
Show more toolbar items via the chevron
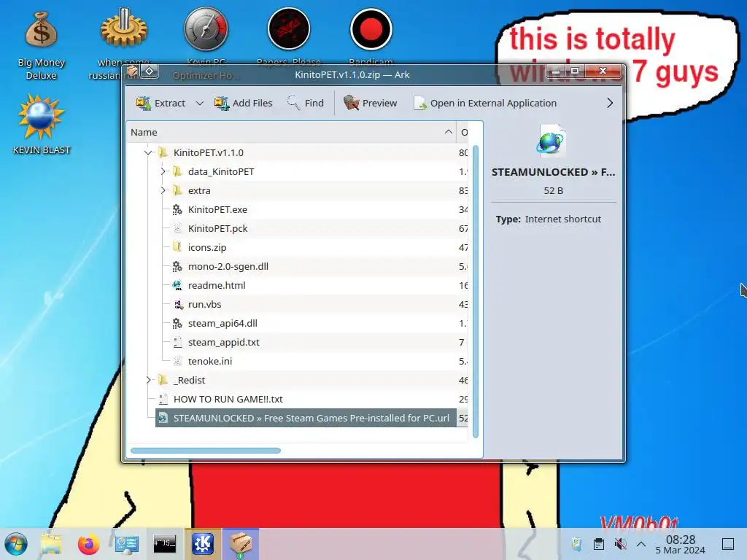[610, 103]
